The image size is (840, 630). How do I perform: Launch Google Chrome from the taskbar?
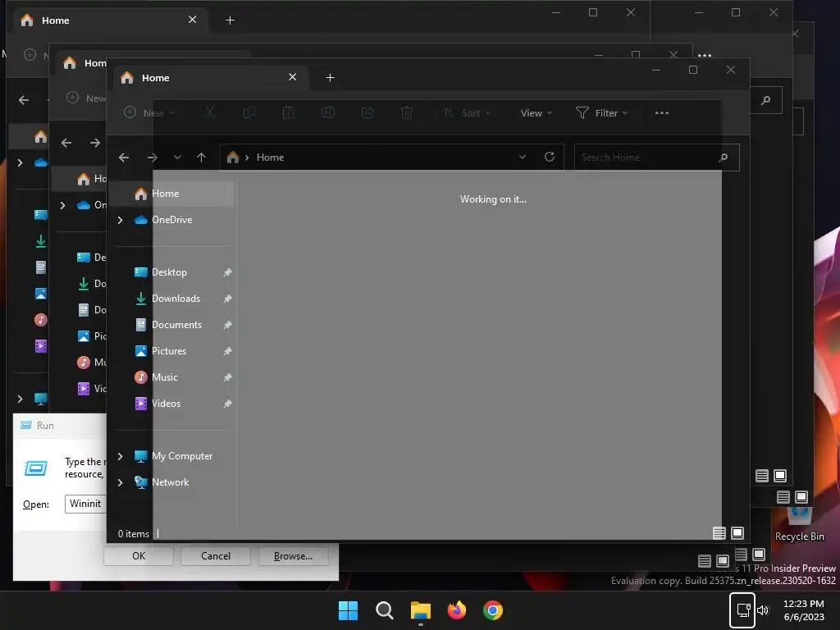493,610
